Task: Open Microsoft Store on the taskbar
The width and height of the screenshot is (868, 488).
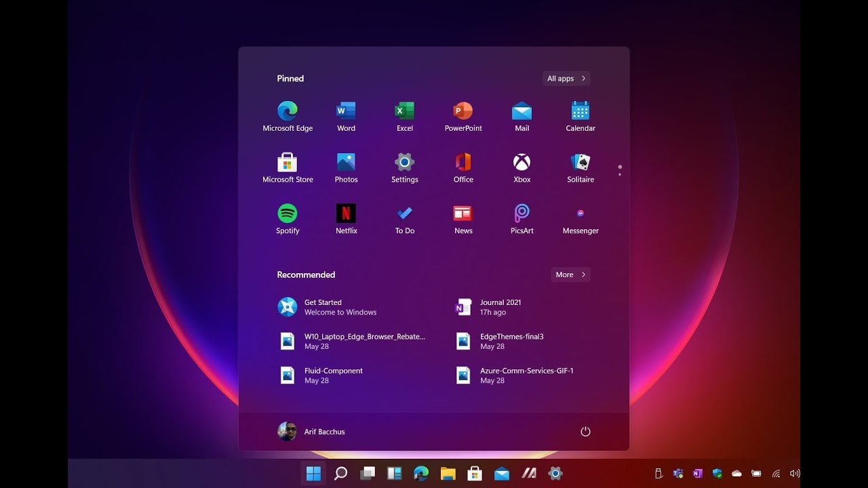Action: pyautogui.click(x=475, y=473)
